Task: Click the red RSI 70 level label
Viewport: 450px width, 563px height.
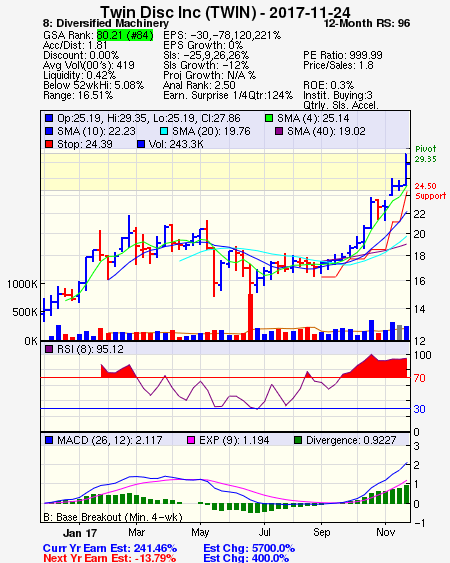Action: [419, 378]
